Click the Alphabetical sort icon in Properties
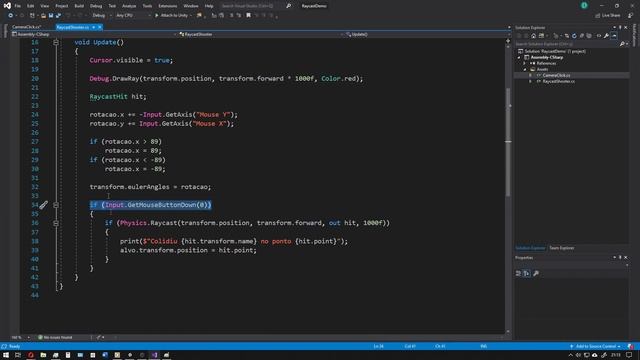This screenshot has width=640, height=360. pos(527,273)
